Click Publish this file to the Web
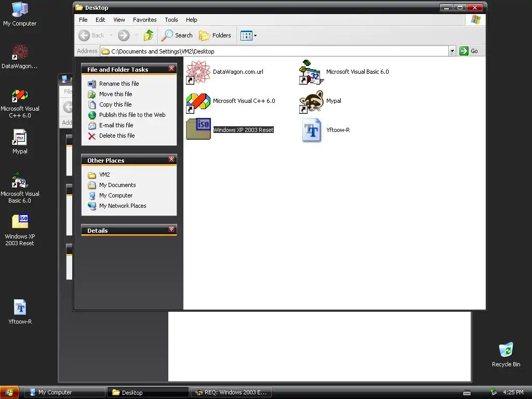The width and height of the screenshot is (532, 399). (x=132, y=115)
